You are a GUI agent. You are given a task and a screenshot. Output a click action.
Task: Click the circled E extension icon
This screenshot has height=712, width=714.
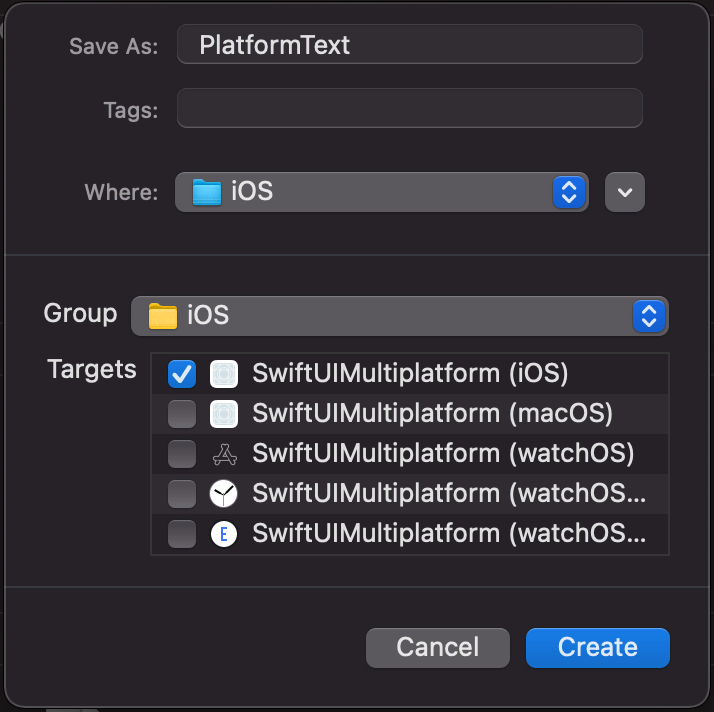(224, 534)
